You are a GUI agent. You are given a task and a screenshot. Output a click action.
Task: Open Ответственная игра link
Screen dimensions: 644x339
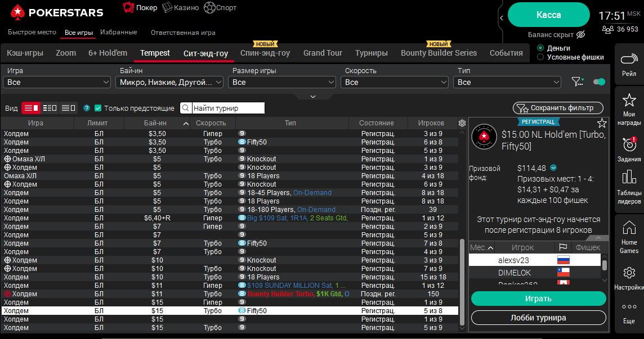pos(183,33)
